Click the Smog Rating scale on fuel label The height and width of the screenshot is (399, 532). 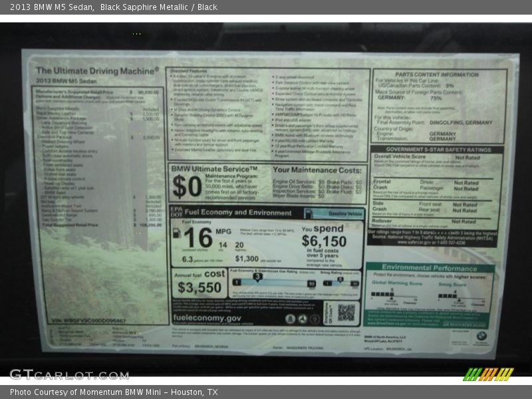340,282
